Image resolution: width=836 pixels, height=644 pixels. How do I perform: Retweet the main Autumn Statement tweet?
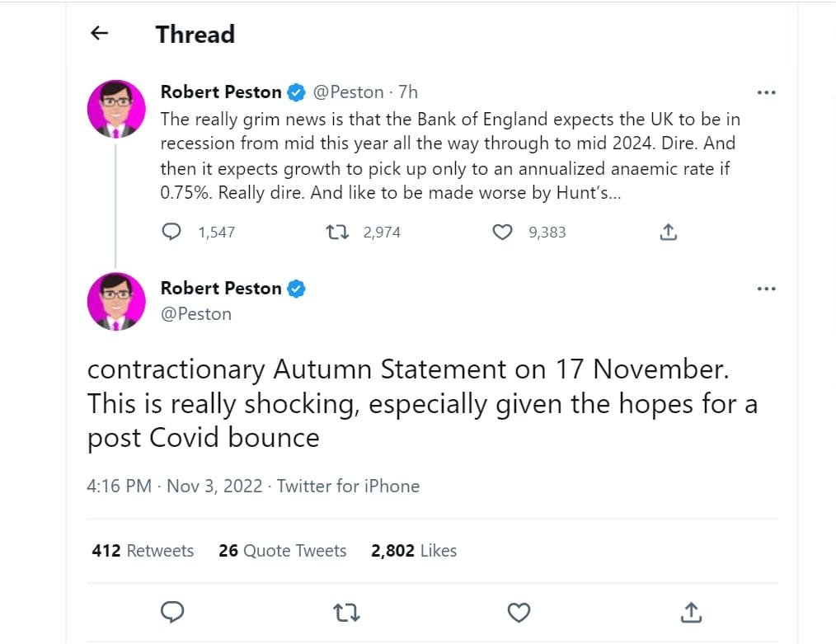[345, 612]
